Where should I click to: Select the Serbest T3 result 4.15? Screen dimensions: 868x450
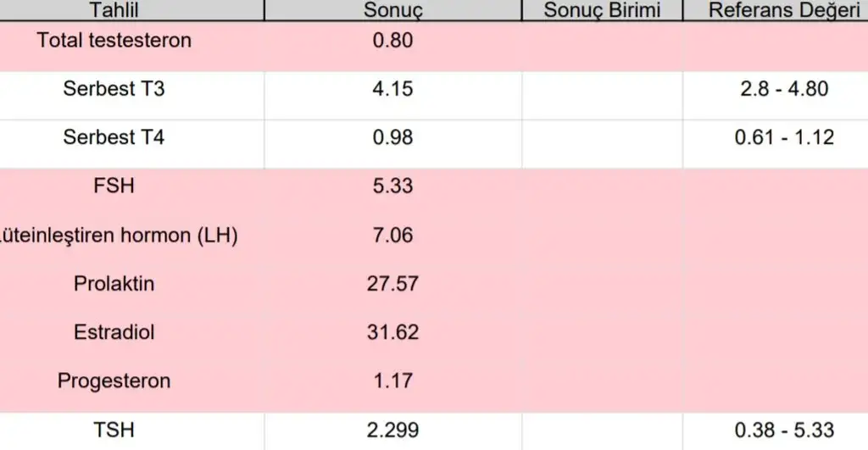pos(392,89)
